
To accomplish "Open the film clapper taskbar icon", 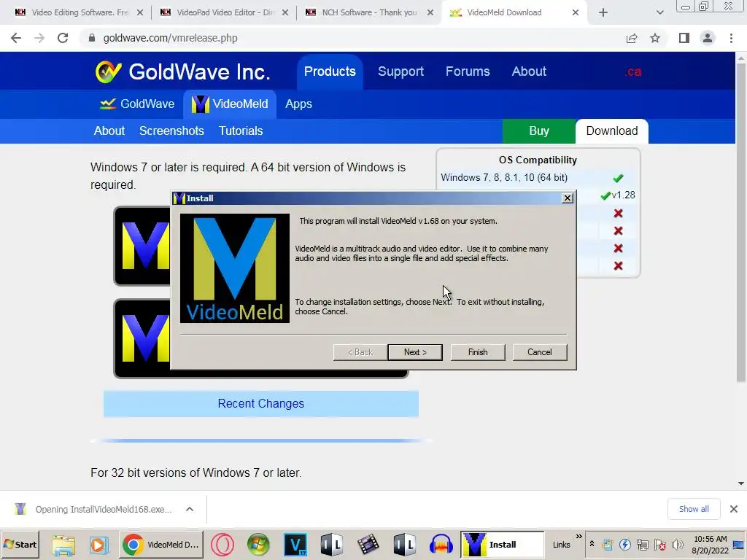I will (368, 545).
